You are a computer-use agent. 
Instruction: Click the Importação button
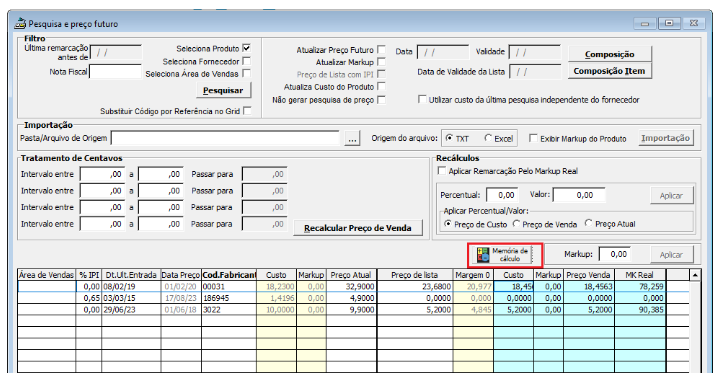(x=665, y=138)
